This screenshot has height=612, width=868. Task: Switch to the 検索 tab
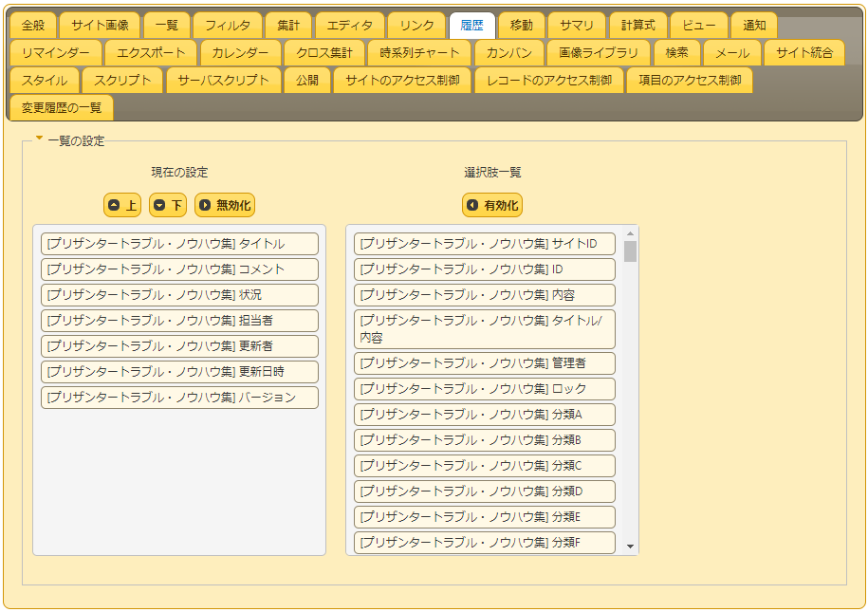point(677,52)
